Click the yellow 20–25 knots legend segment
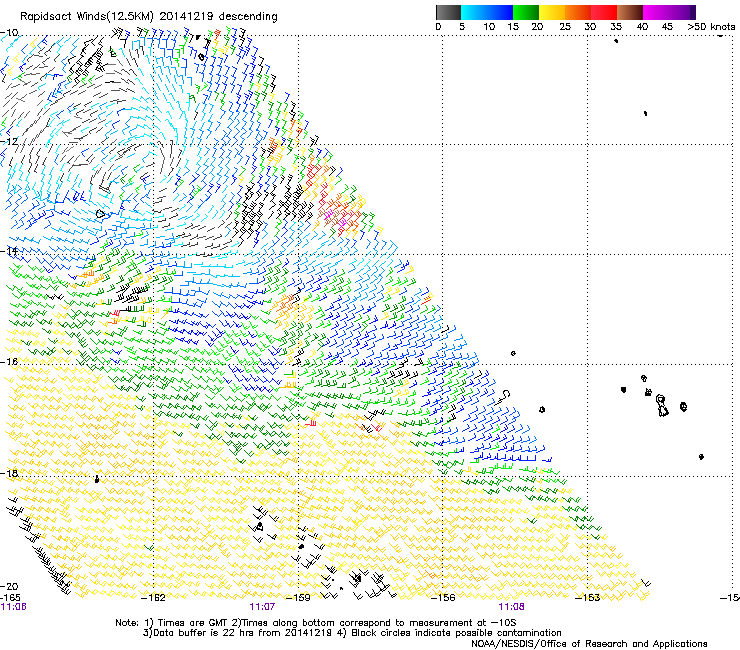The height and width of the screenshot is (650, 740). click(552, 12)
